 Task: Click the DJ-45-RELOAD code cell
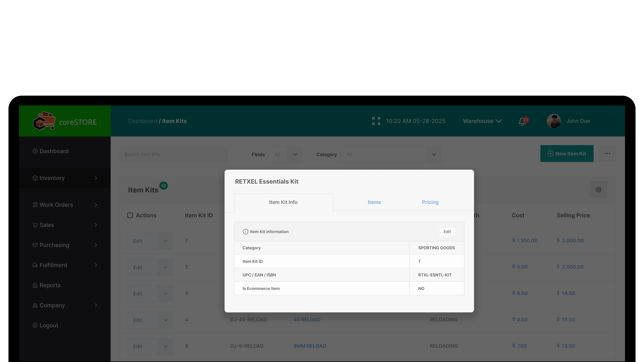tap(248, 320)
